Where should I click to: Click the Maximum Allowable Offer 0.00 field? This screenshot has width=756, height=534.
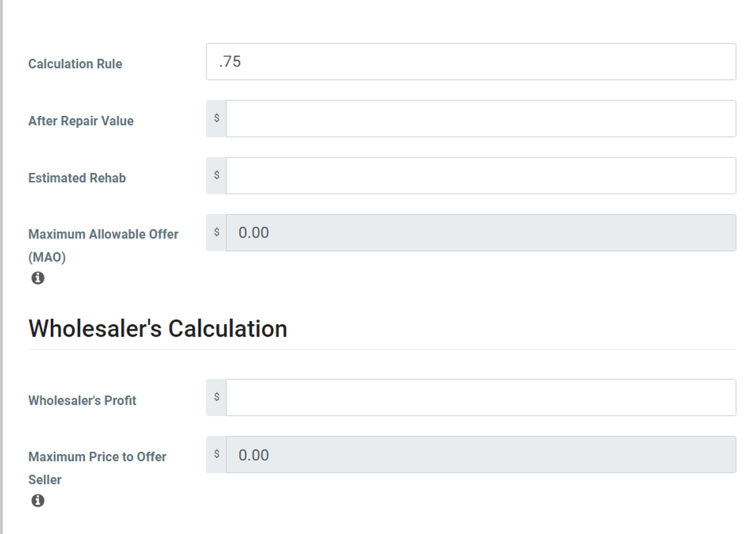480,233
